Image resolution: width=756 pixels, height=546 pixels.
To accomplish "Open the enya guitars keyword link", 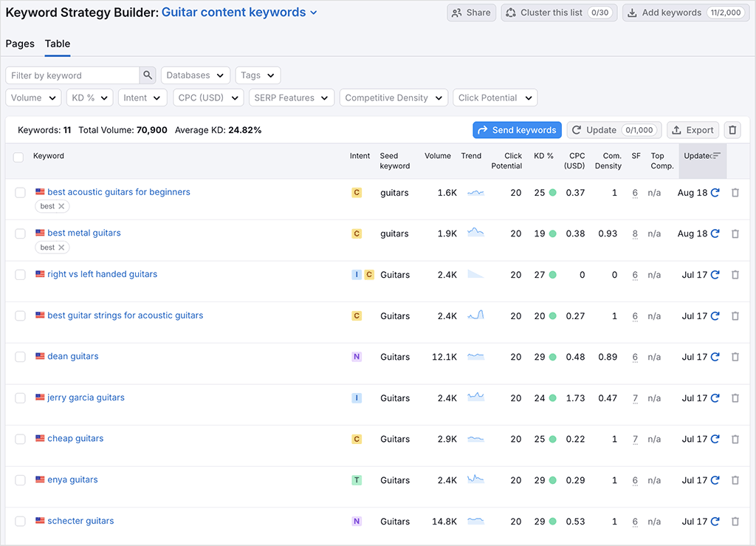I will 72,480.
